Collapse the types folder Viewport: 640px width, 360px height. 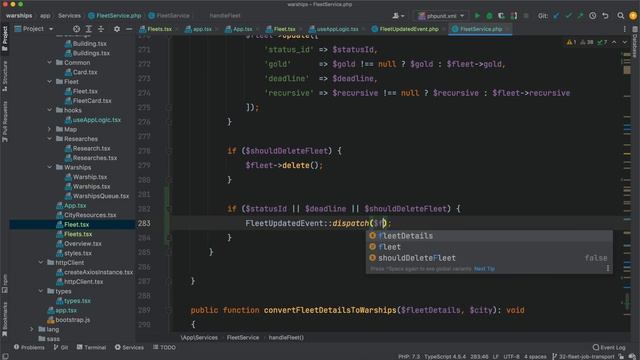click(41, 291)
